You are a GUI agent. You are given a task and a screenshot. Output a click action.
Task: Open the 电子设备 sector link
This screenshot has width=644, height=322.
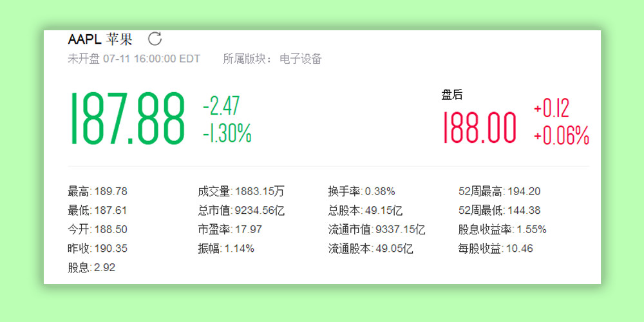[x=301, y=59]
